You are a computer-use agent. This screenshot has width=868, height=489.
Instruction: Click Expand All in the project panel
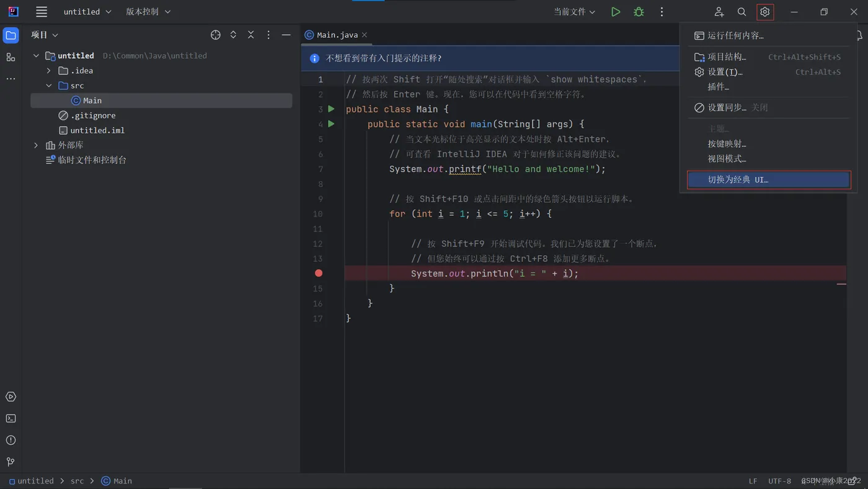(x=233, y=35)
